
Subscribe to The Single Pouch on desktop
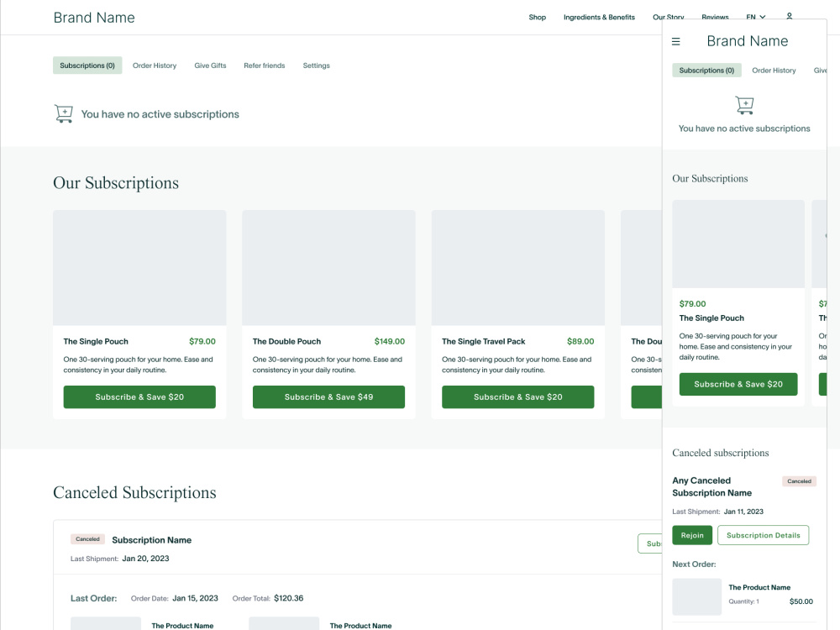139,397
